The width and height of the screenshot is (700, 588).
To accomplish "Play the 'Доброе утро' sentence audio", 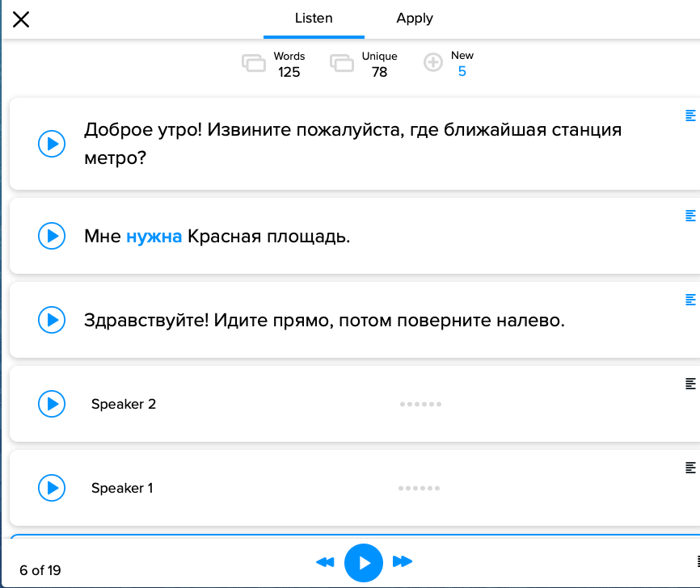I will point(52,144).
